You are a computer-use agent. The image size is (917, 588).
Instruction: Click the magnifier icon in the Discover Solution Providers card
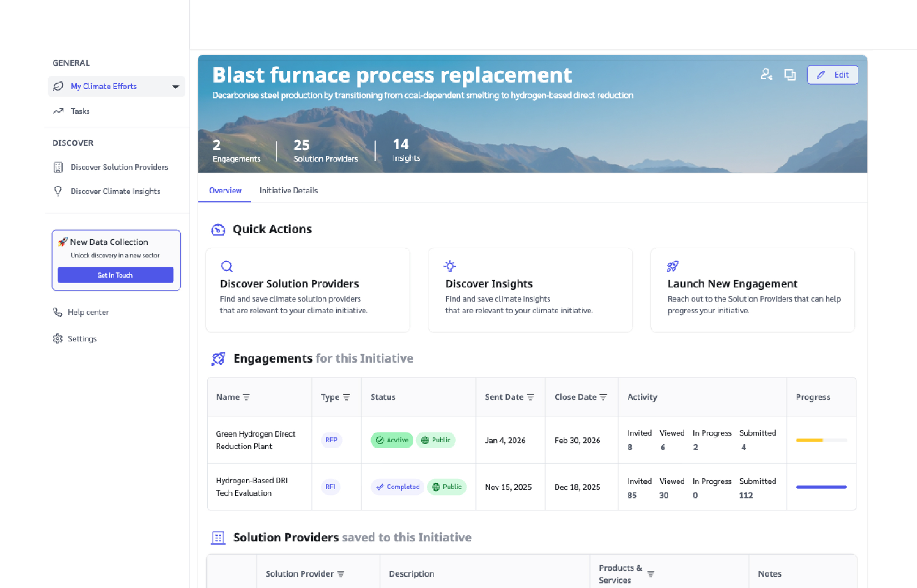tap(227, 266)
